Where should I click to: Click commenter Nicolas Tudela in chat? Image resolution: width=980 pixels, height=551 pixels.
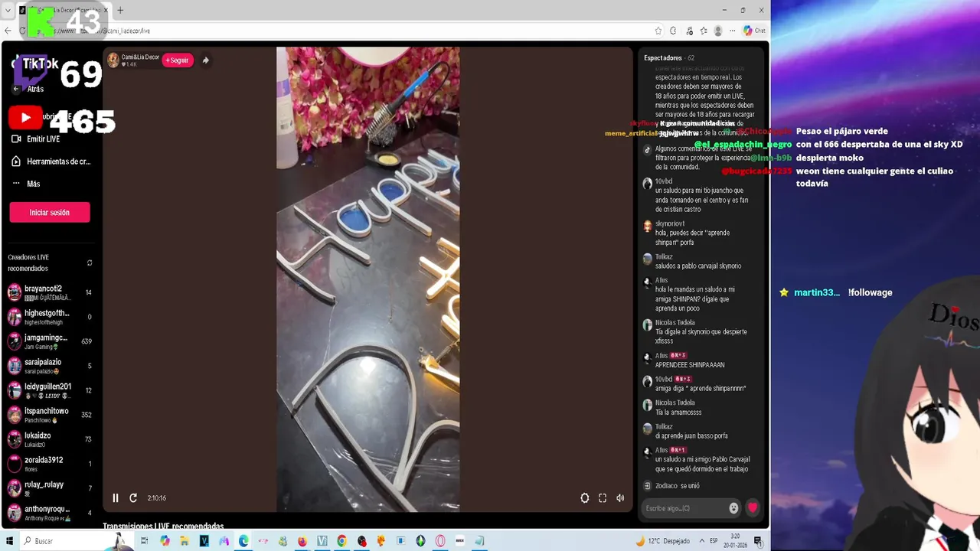click(x=675, y=323)
